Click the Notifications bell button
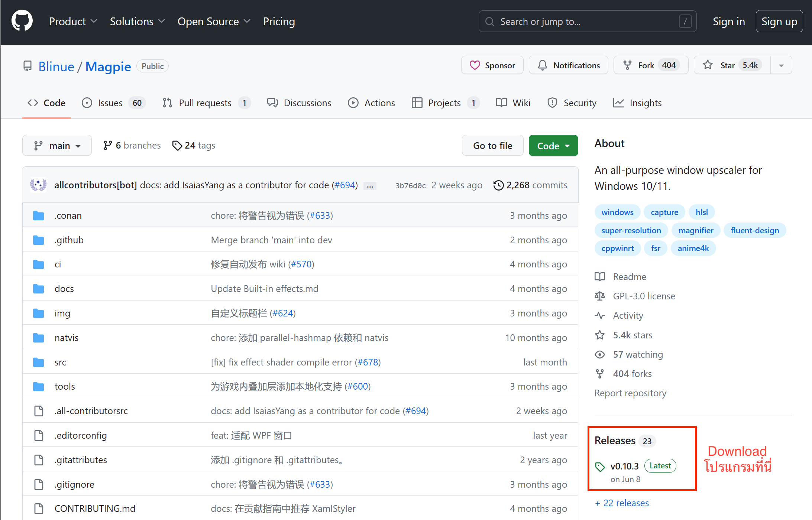 tap(569, 65)
